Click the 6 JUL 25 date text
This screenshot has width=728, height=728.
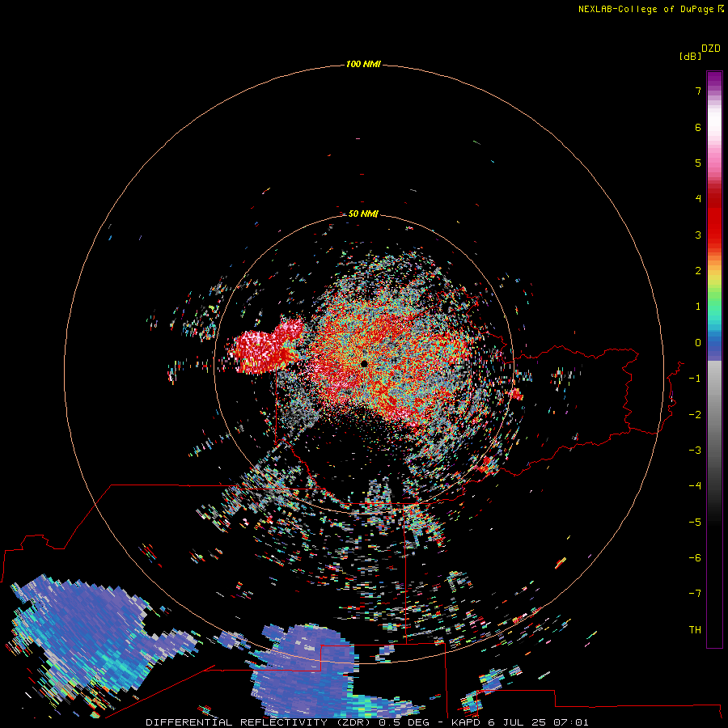click(517, 722)
